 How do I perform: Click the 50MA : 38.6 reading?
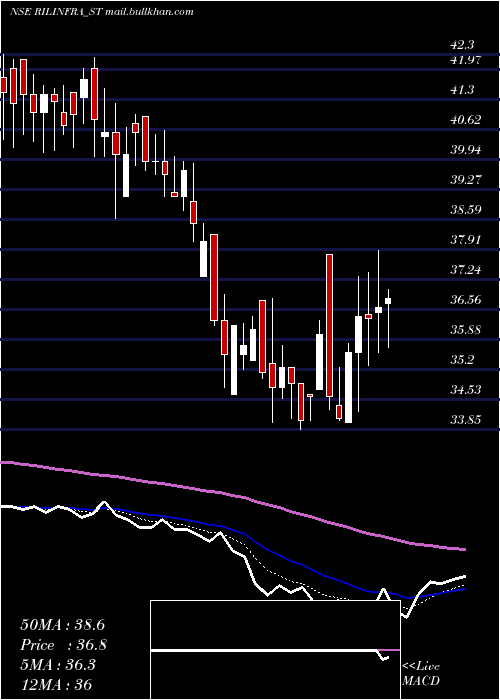click(62, 625)
